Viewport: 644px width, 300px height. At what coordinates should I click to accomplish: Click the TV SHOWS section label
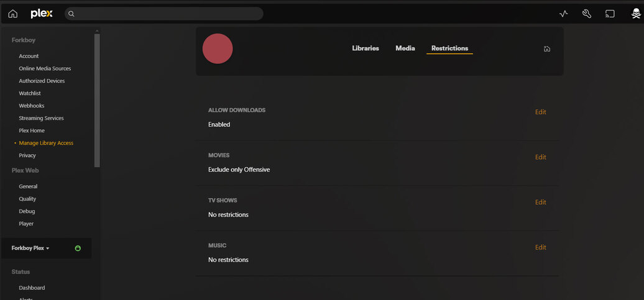pos(223,200)
